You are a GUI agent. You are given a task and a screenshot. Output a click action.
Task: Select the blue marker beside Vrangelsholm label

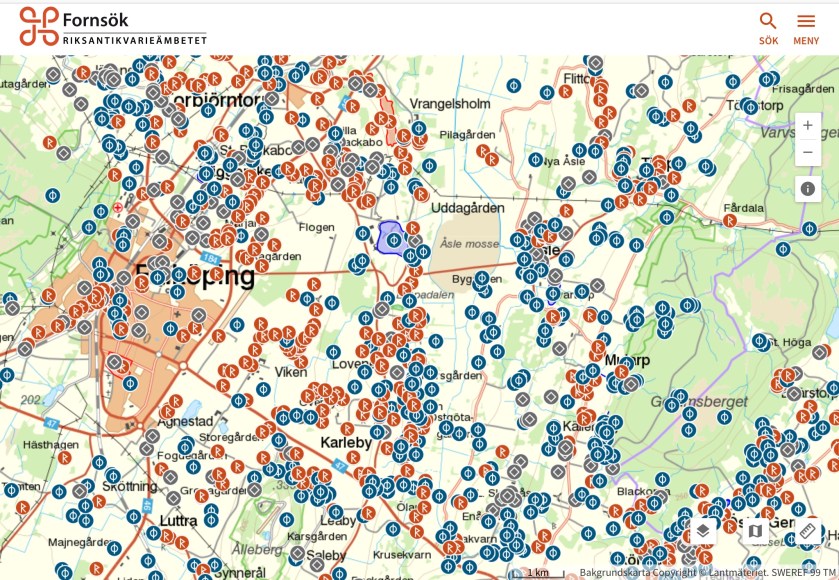[x=419, y=128]
